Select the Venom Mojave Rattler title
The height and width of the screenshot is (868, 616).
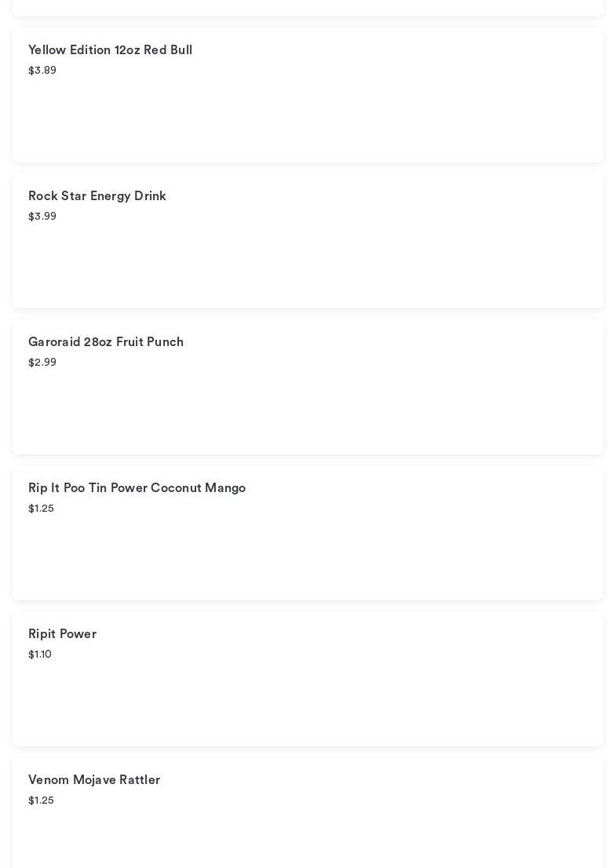(94, 780)
